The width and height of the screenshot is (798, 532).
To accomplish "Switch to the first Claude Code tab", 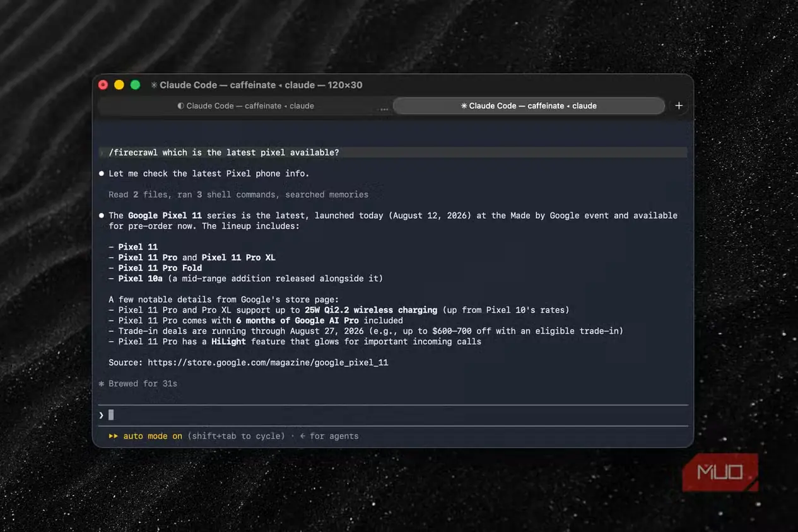I will point(245,106).
